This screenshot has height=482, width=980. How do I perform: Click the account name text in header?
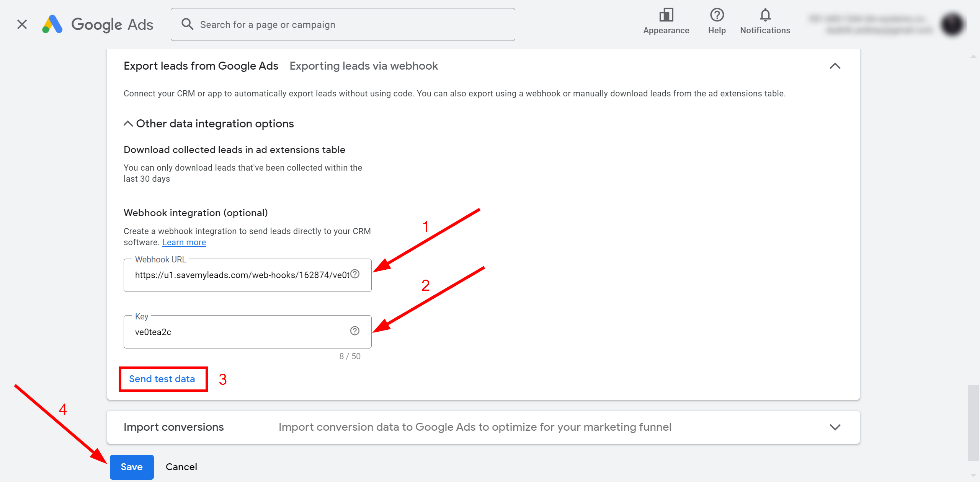coord(871,24)
